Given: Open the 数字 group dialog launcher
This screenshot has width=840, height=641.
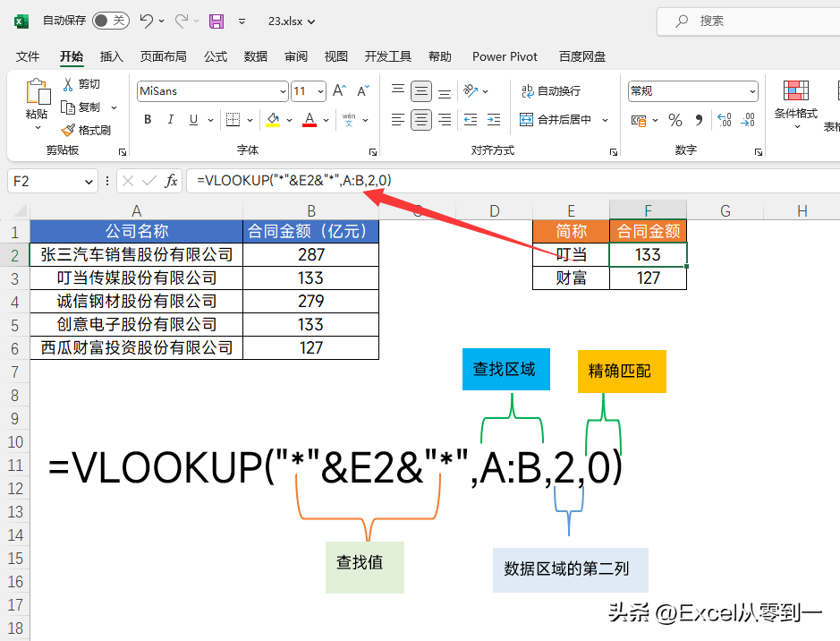Looking at the screenshot, I should tap(759, 153).
